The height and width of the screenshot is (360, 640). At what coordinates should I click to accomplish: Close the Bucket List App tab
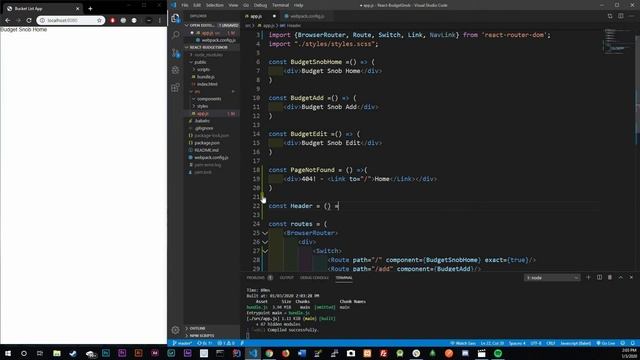click(78, 8)
